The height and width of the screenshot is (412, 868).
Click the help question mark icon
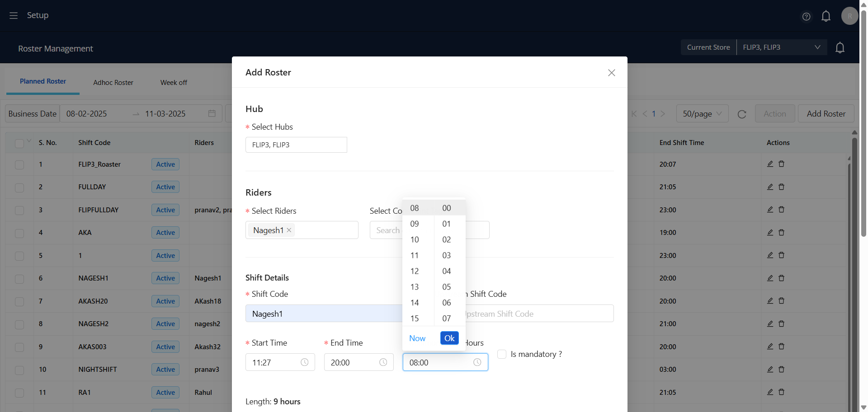click(x=806, y=17)
